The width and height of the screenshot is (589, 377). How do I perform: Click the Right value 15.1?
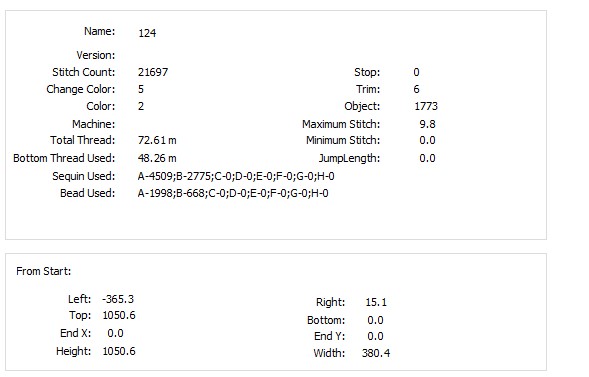[x=376, y=302]
